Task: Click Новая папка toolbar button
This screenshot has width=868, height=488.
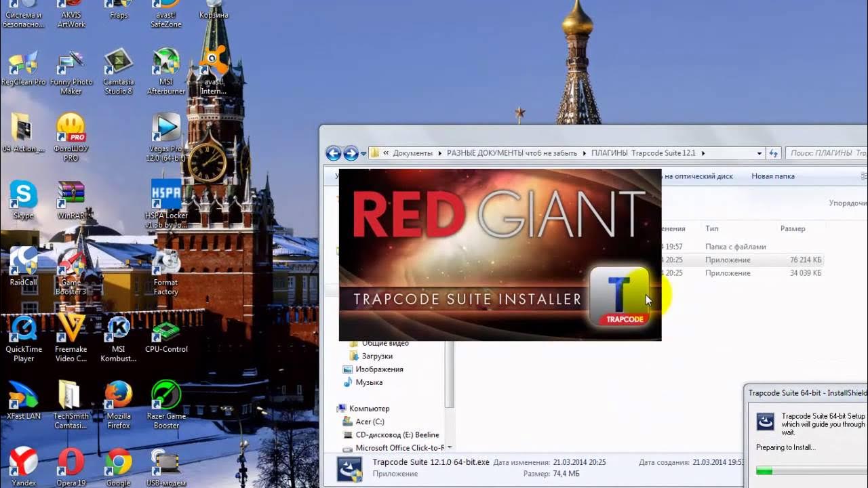Action: 773,176
